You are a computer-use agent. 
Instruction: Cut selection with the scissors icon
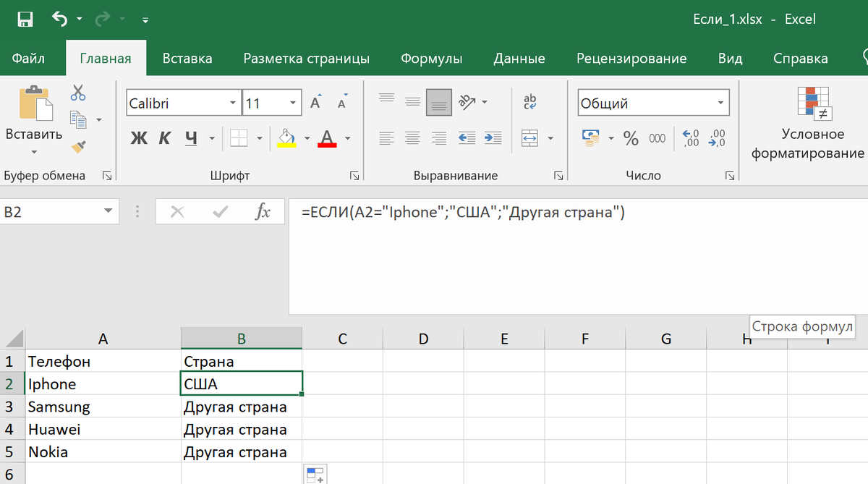[x=78, y=92]
